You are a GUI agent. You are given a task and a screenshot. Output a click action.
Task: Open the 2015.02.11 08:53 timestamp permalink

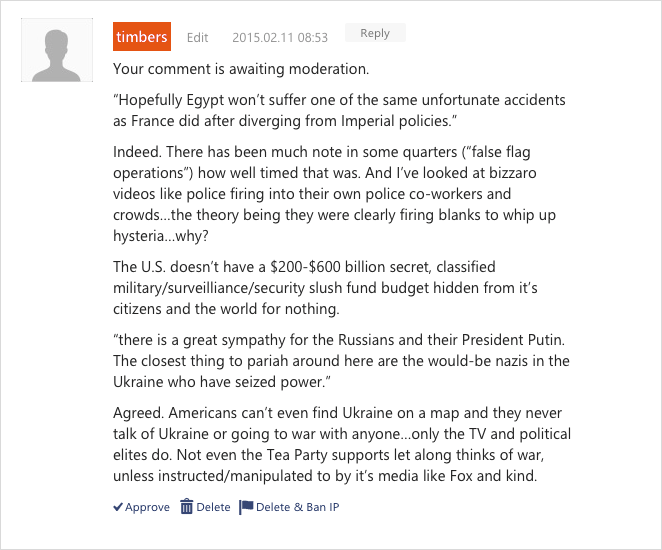tap(280, 38)
